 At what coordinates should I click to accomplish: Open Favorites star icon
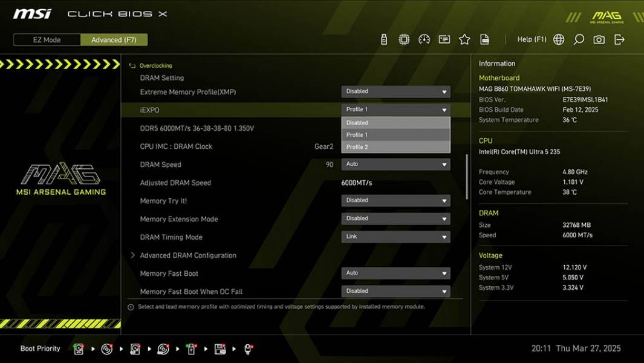[464, 39]
